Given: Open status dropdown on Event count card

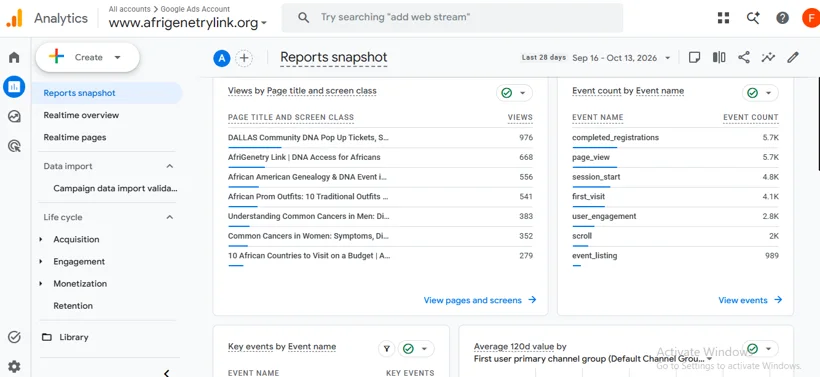Looking at the screenshot, I should click(x=760, y=93).
